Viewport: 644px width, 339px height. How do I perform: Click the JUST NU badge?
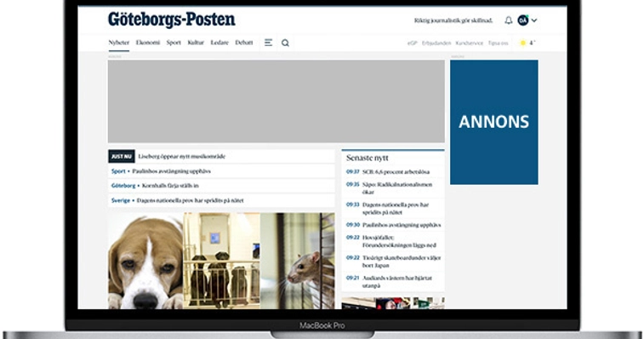click(122, 157)
